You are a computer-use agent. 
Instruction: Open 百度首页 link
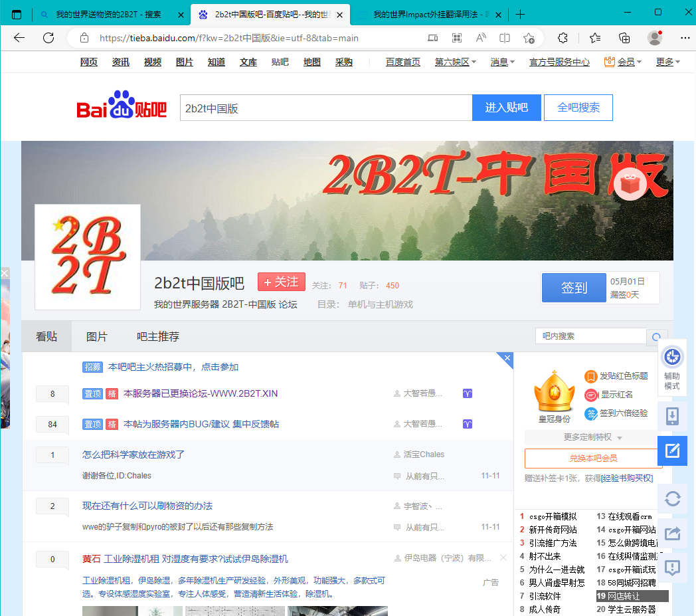(403, 62)
